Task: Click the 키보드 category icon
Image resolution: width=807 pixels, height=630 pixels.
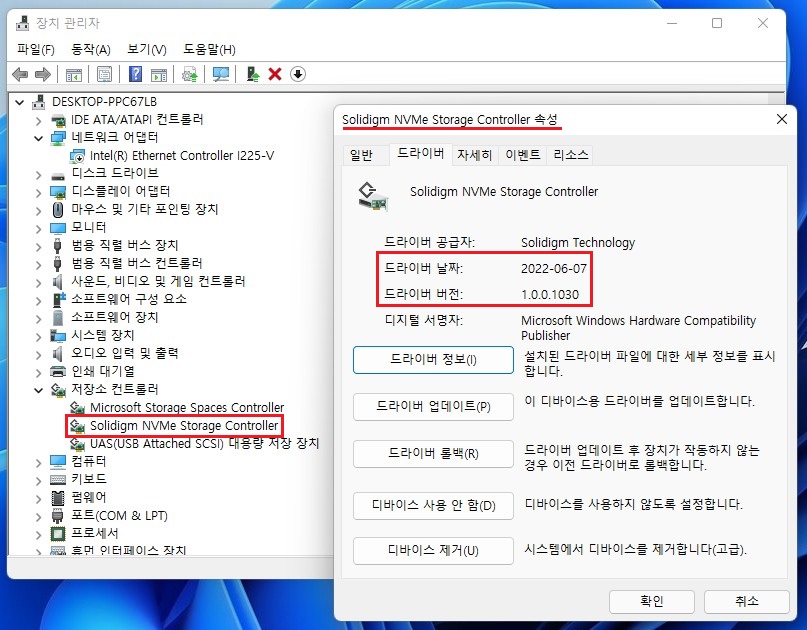Action: pyautogui.click(x=58, y=479)
